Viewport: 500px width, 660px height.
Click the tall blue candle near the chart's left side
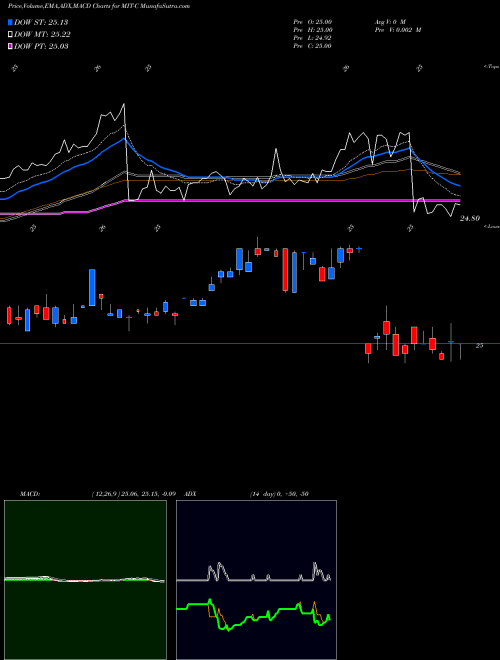click(x=92, y=287)
